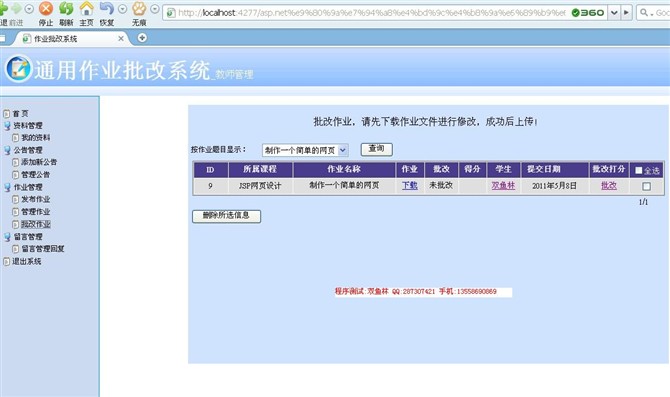Select the 作业批改系统 browser tab
Screen dimensions: 670x397
pyautogui.click(x=71, y=39)
